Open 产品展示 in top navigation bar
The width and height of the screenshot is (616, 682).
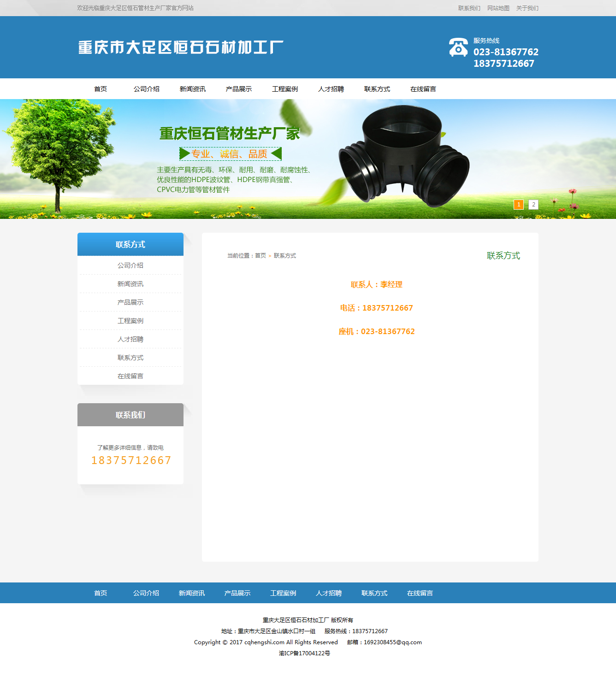coord(239,89)
